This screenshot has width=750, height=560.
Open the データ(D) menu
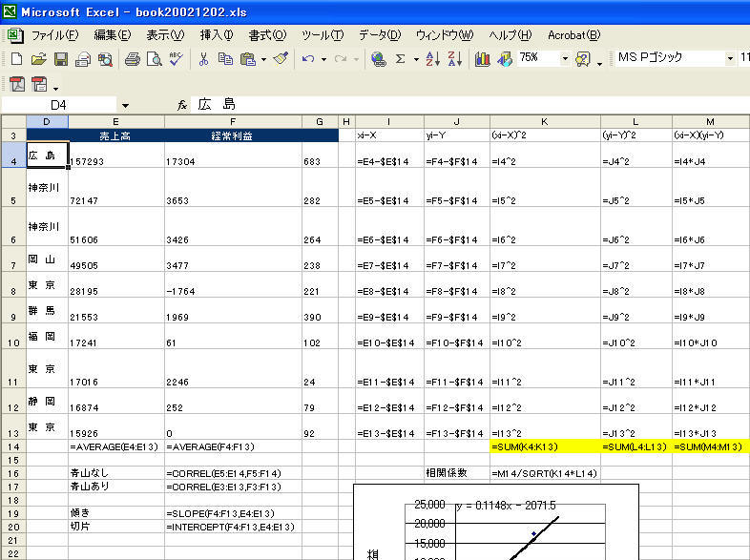[379, 35]
